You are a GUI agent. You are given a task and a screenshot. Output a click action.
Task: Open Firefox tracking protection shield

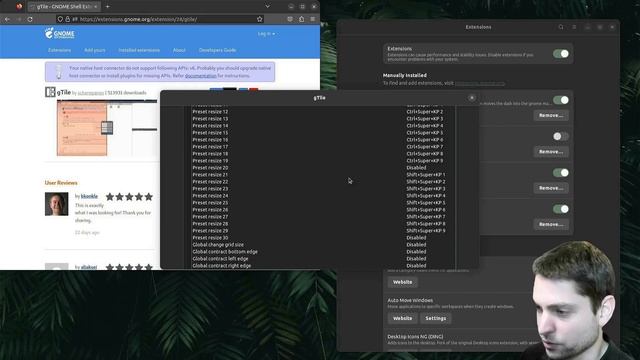(x=60, y=19)
